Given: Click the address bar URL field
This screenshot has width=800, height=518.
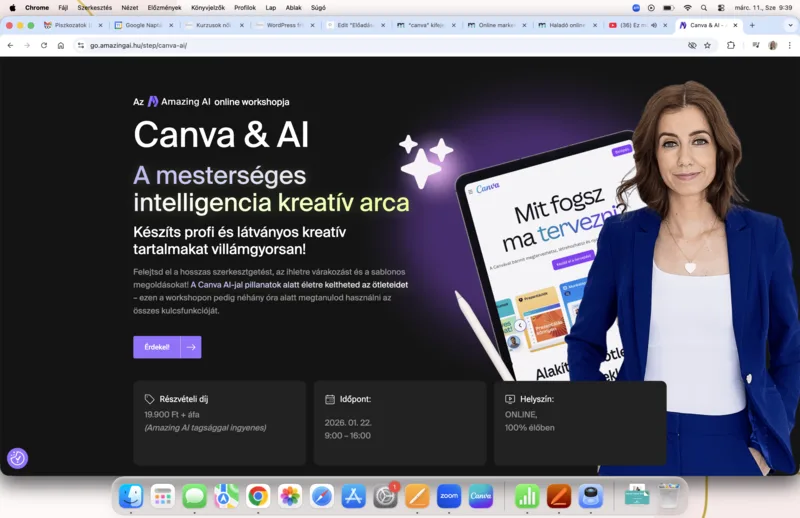Looking at the screenshot, I should (383, 45).
